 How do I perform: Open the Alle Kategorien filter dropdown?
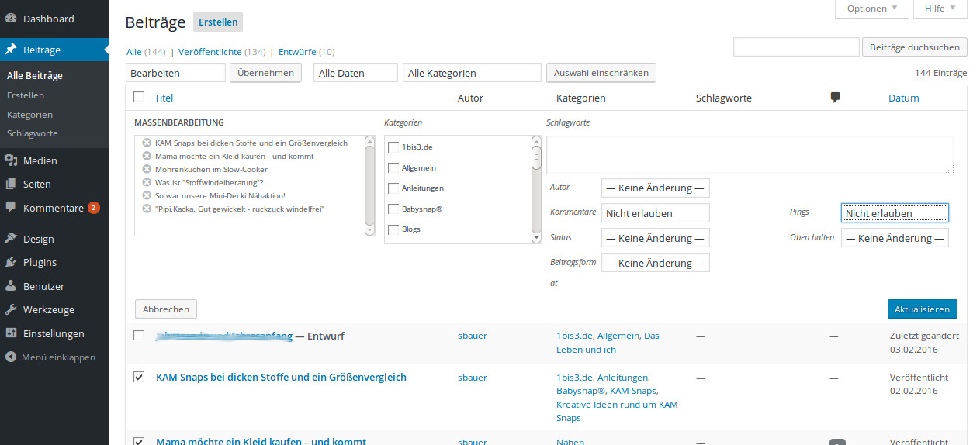point(471,73)
